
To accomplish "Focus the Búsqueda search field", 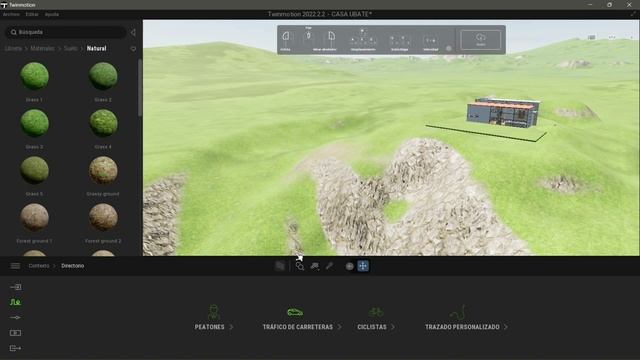I will [66, 32].
